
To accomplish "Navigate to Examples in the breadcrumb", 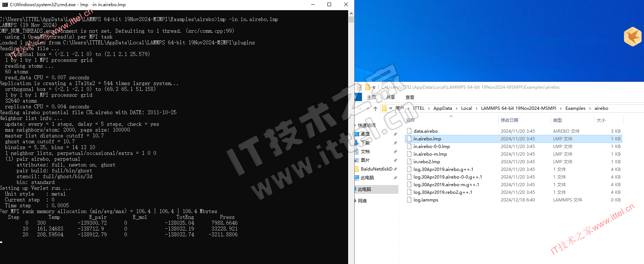I will (575, 108).
